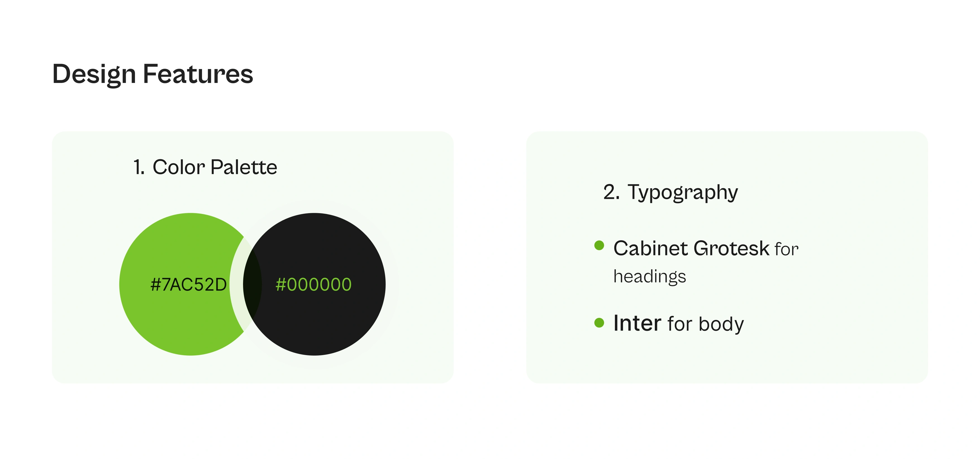Click the #7AC52D hex code label

tap(188, 285)
